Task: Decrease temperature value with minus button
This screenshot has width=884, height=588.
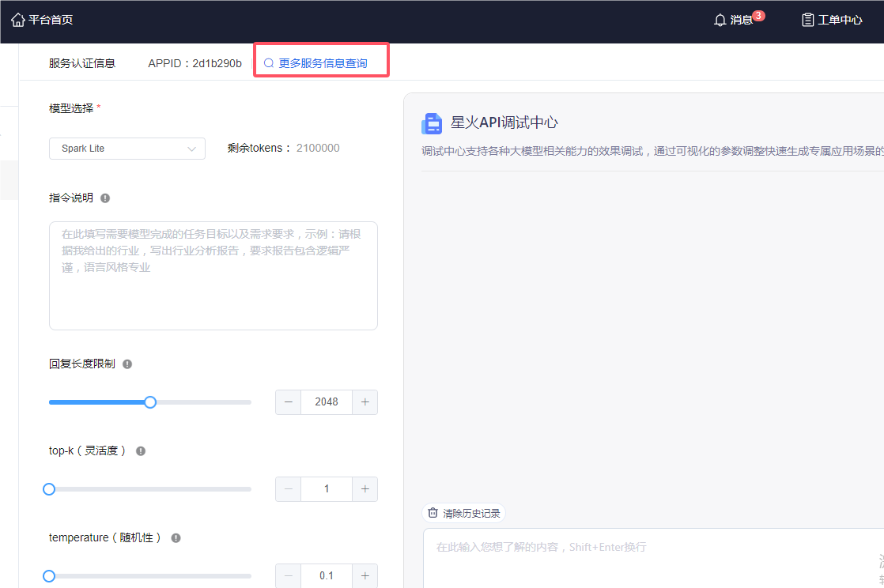Action: (288, 575)
